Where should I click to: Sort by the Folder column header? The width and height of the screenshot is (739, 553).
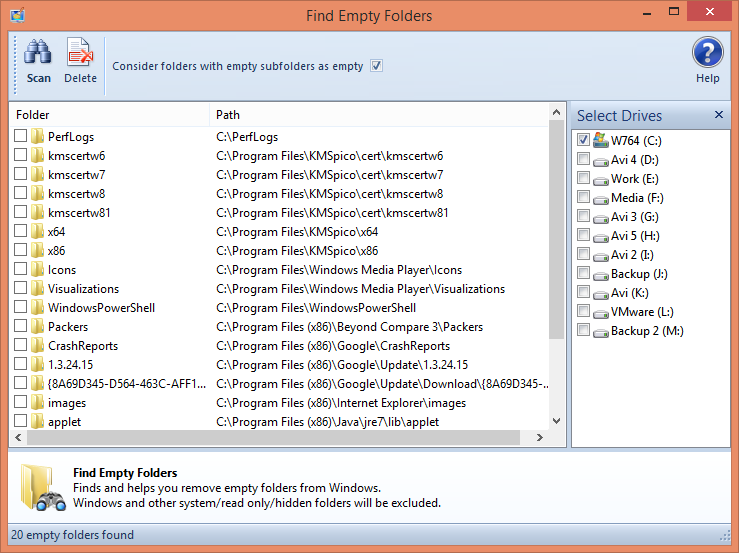pyautogui.click(x=109, y=115)
